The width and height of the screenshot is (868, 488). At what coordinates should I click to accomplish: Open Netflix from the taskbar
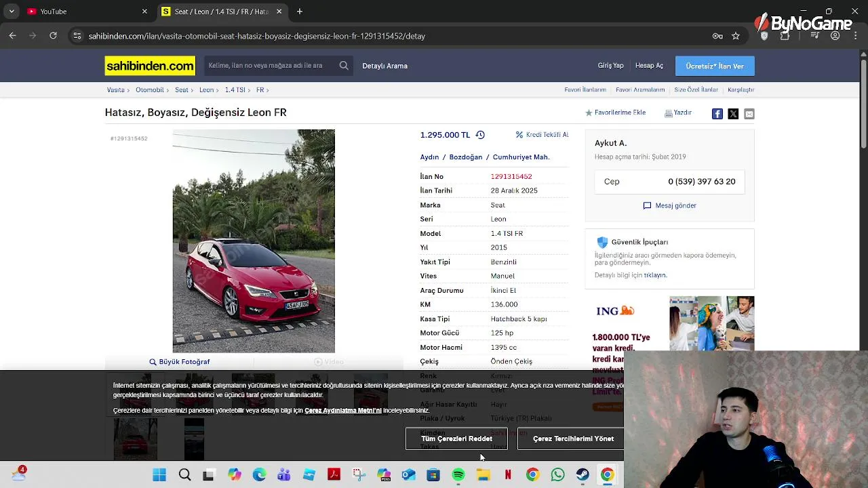tap(508, 475)
